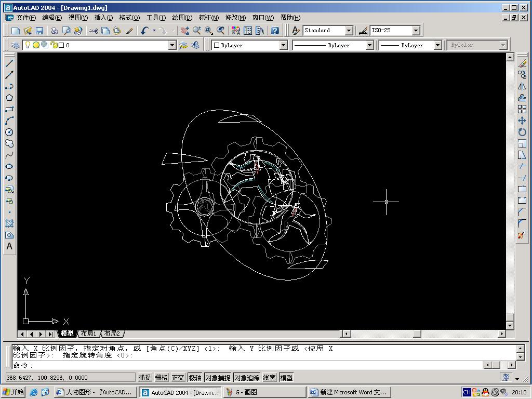Open the Standard text style dropdown
Screen dimensions: 532x399
(349, 31)
